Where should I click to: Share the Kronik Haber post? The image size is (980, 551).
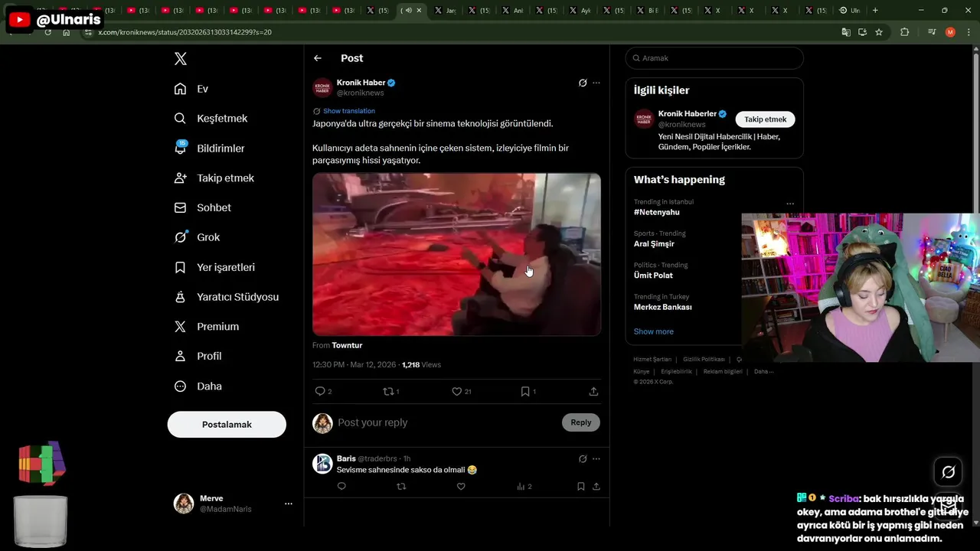click(x=593, y=391)
